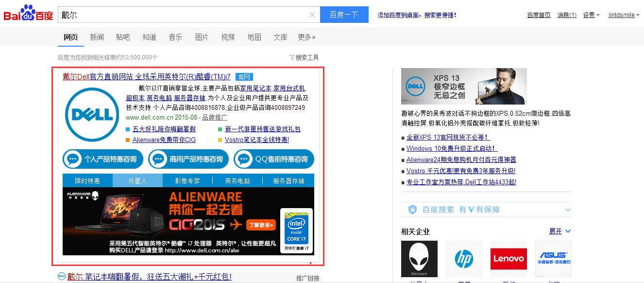Screen dimensions: 644x283
Task: Open 个人产品特惠咨询 chat bubble
Action: coord(102,159)
